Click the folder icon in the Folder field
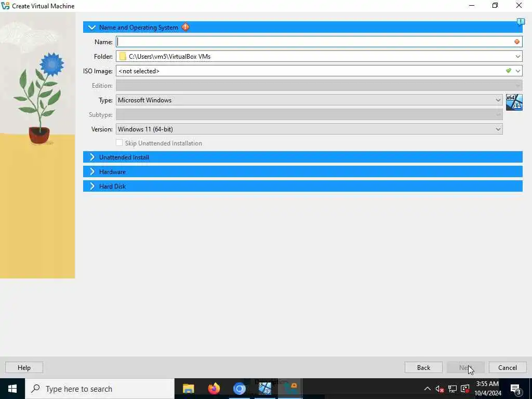The image size is (532, 399). (123, 56)
